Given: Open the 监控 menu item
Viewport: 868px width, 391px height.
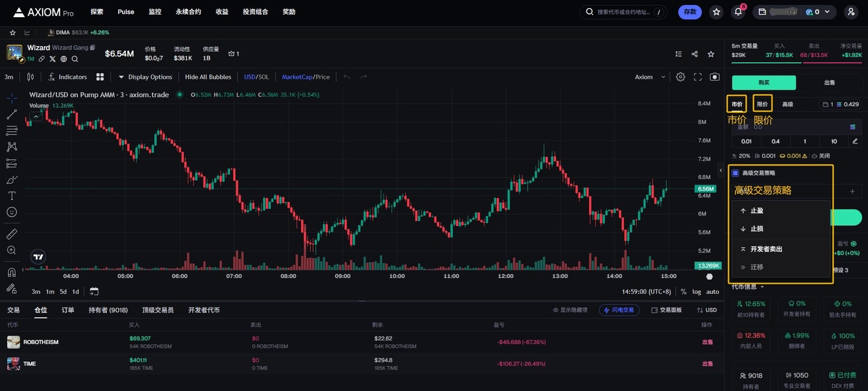Looking at the screenshot, I should 155,11.
